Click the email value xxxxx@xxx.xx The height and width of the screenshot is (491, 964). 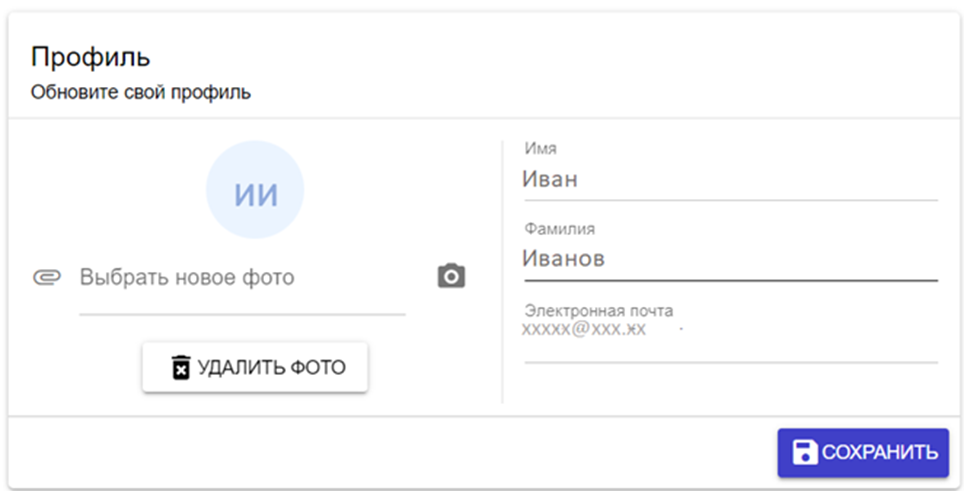(x=584, y=329)
